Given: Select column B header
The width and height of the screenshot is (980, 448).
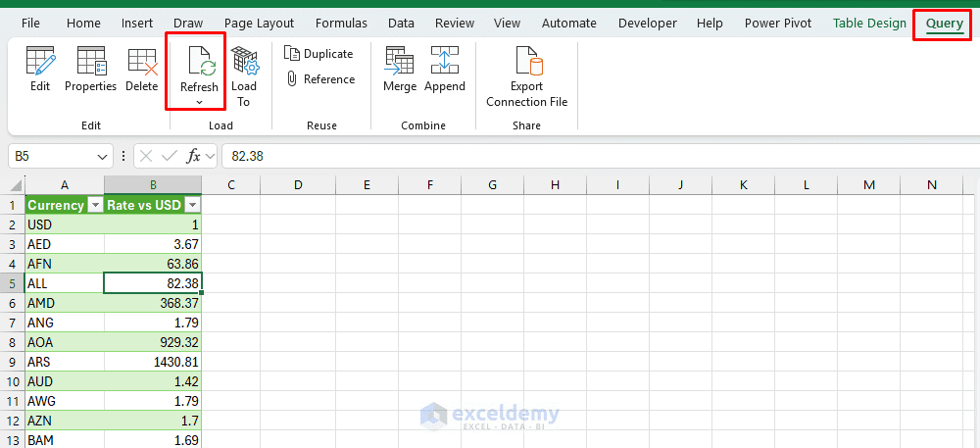Looking at the screenshot, I should point(153,185).
